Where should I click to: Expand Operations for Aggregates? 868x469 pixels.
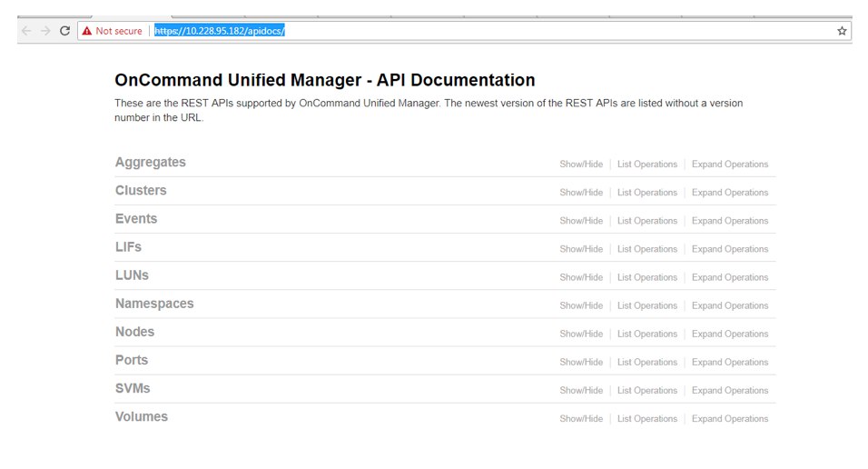[x=730, y=165]
